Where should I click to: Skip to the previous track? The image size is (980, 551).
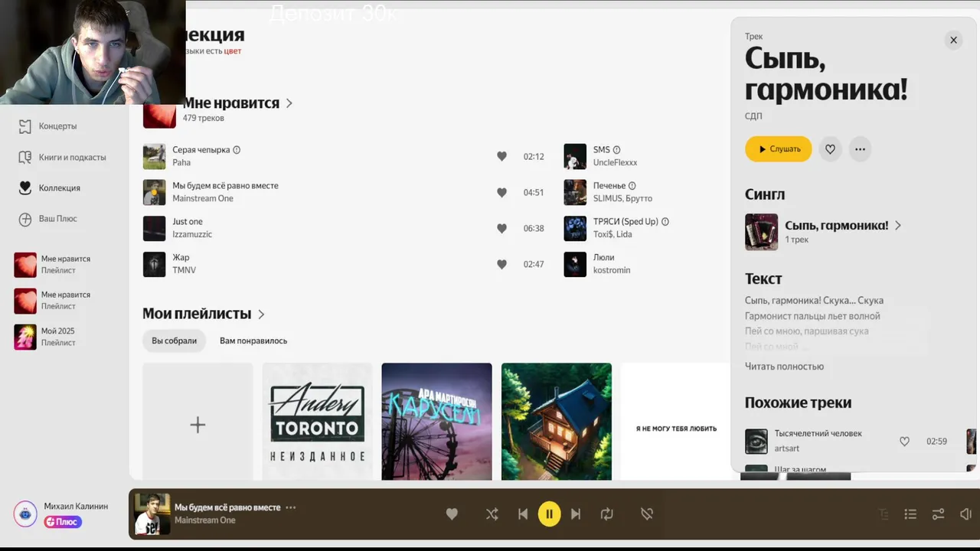pyautogui.click(x=523, y=514)
